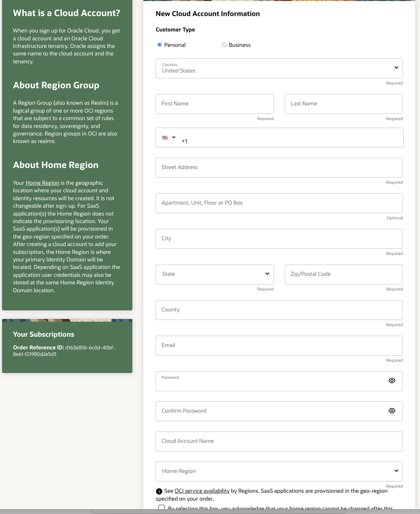Viewport: 420px width, 514px height.
Task: Click the City input field
Action: click(279, 239)
